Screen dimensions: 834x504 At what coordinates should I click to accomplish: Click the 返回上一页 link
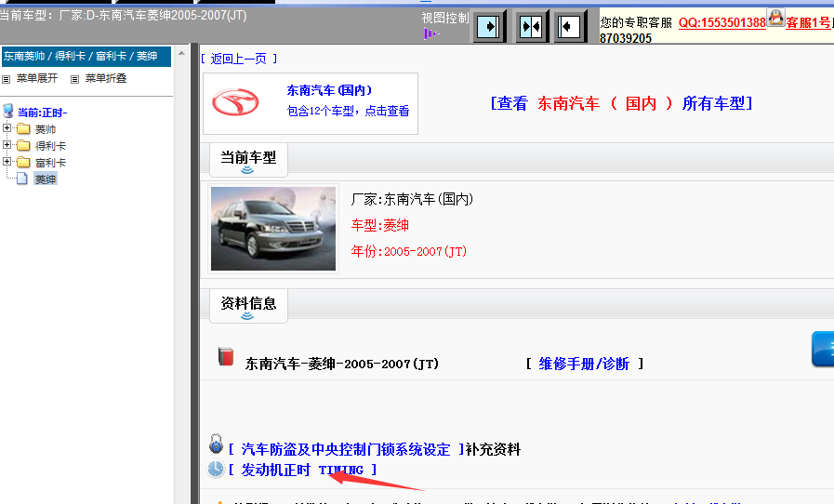(x=239, y=59)
